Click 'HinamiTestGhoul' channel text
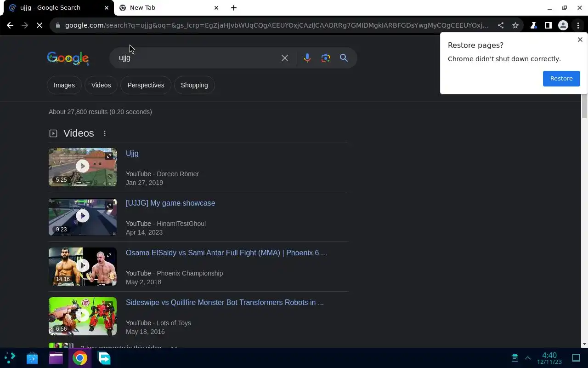 click(181, 224)
